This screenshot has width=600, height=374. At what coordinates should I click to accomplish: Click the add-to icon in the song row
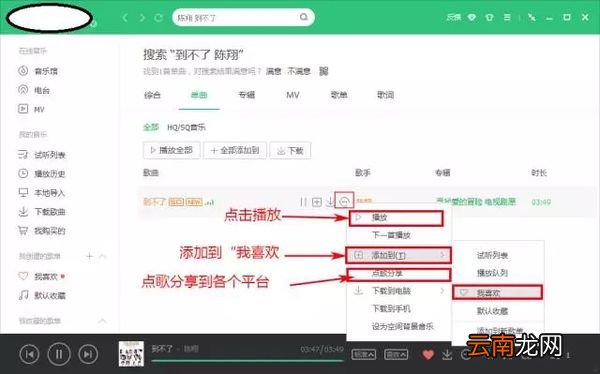pyautogui.click(x=317, y=202)
